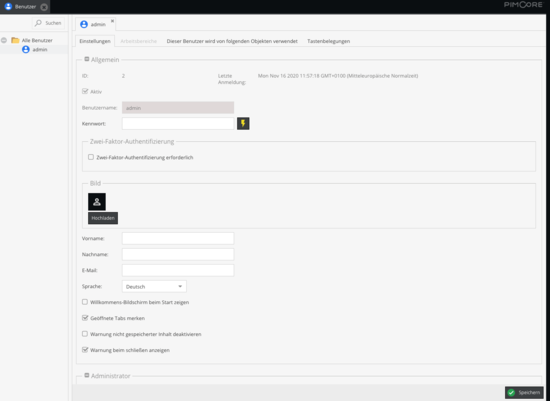Open the Alle Benutzer folder icon
The height and width of the screenshot is (401, 550).
15,40
